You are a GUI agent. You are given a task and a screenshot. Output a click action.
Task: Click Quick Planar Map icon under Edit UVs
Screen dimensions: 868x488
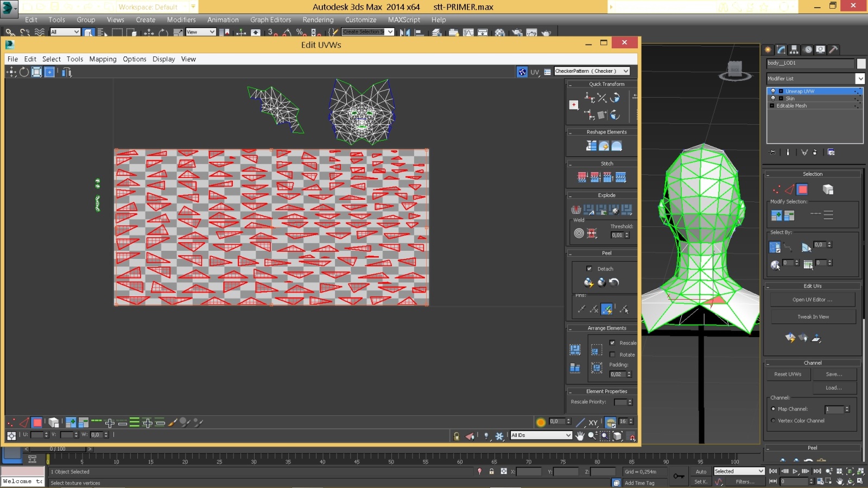790,338
